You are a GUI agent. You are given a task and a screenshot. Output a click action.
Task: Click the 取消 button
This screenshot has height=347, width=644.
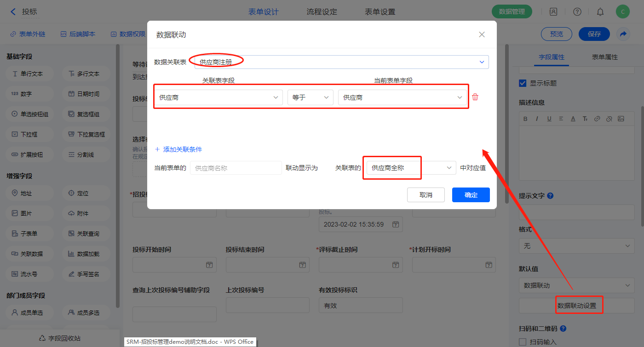click(x=425, y=195)
